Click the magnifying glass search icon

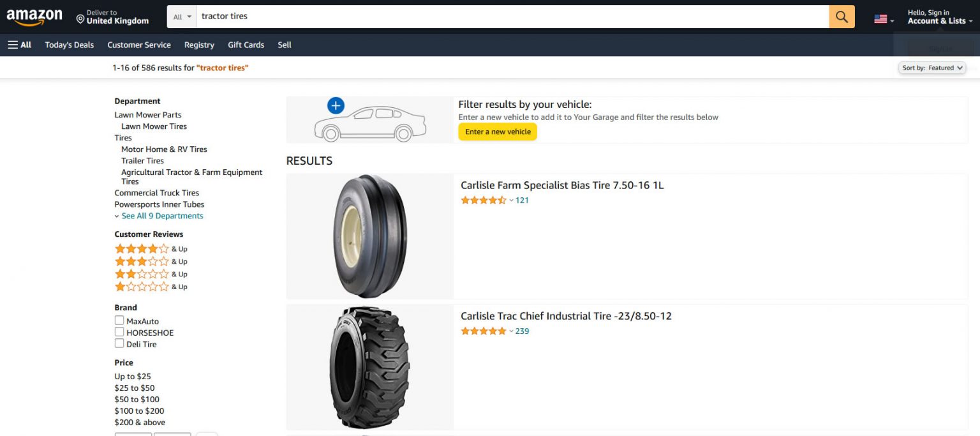pos(841,17)
